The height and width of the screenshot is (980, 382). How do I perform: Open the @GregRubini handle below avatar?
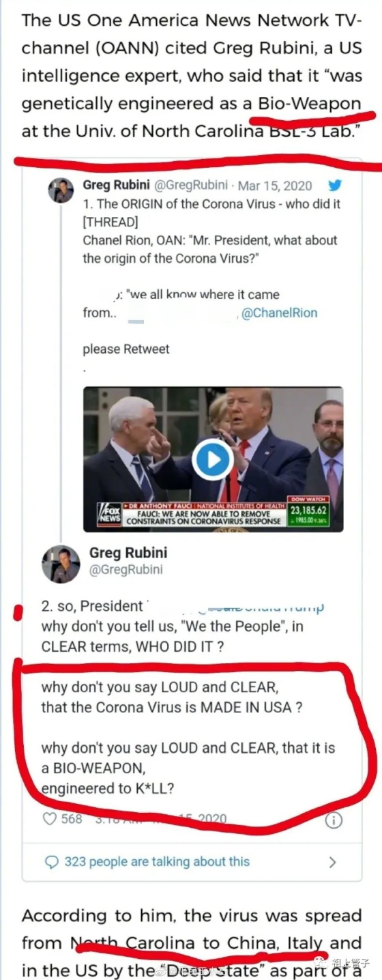coord(126,570)
